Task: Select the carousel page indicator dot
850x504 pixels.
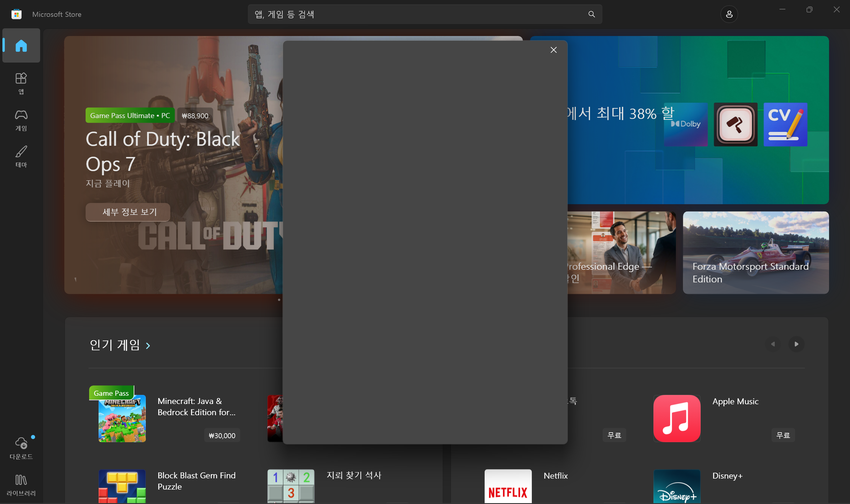Action: [x=279, y=300]
